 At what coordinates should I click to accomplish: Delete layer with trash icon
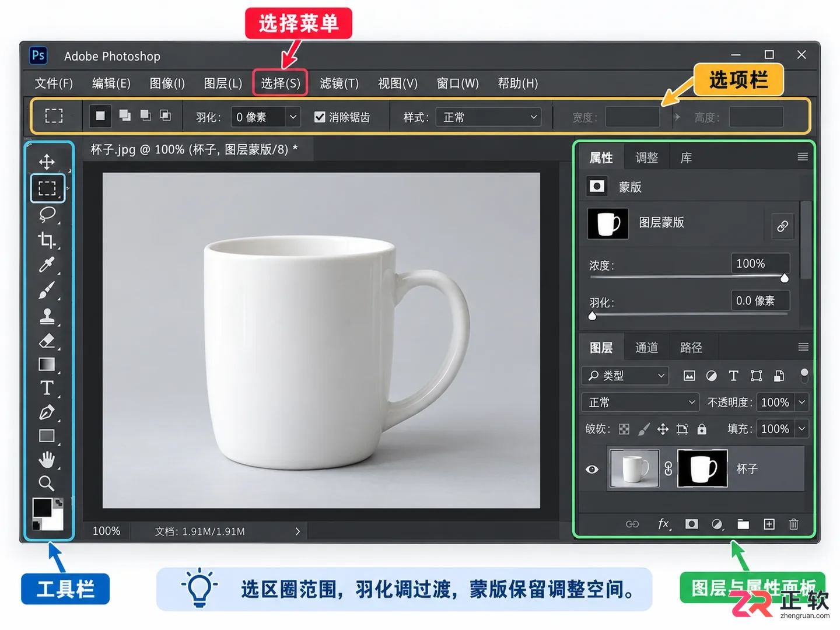[x=794, y=524]
